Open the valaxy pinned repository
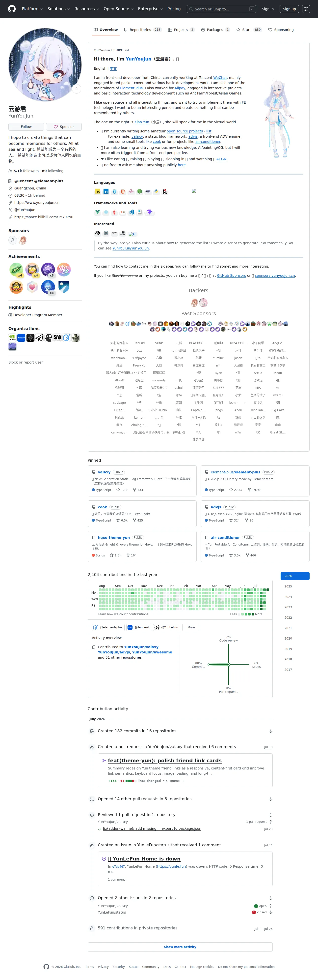 click(x=104, y=472)
